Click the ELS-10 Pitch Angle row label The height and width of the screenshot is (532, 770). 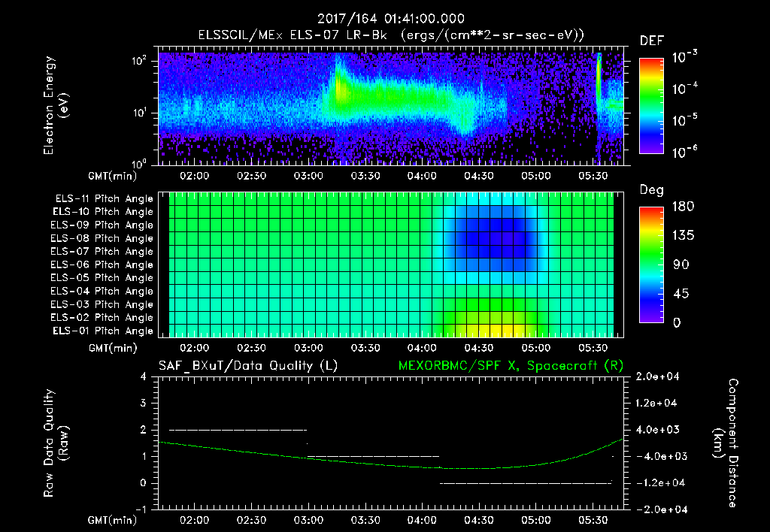click(103, 212)
